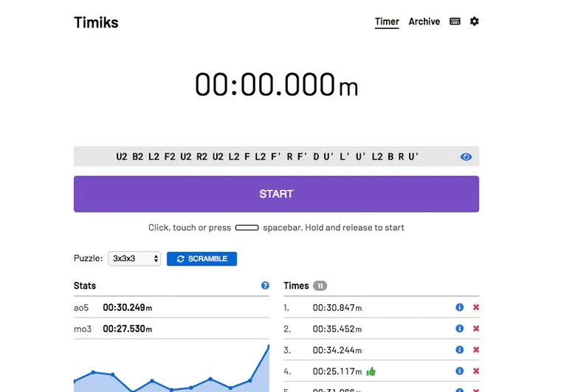Viewport: 575px width, 392px height.
Task: Delete solve 2 with red X
Action: coord(476,329)
